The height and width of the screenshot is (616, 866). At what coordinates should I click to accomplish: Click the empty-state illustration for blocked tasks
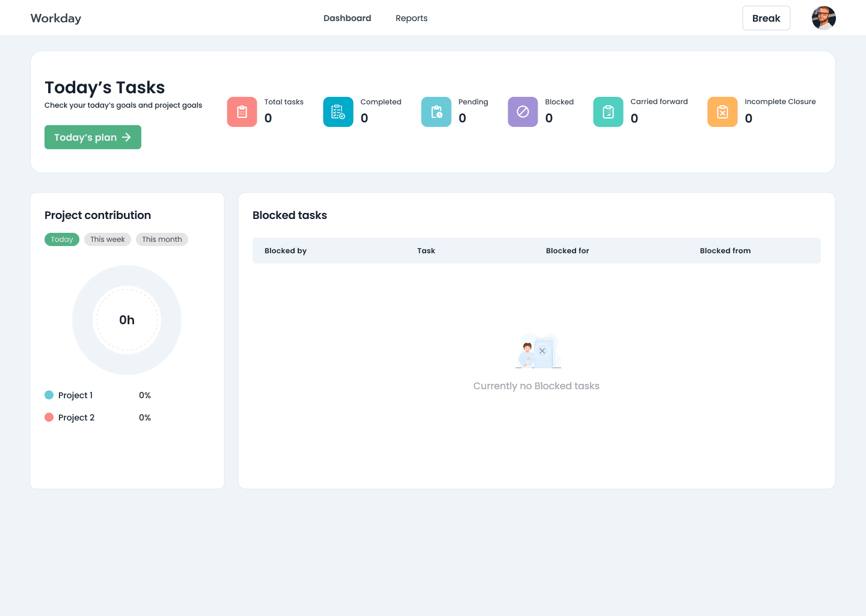pos(538,351)
